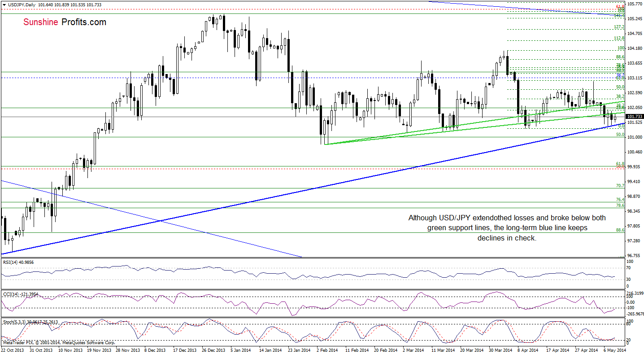This screenshot has height=354, width=644.
Task: Click the 99.410 price axis label
Action: 634,182
